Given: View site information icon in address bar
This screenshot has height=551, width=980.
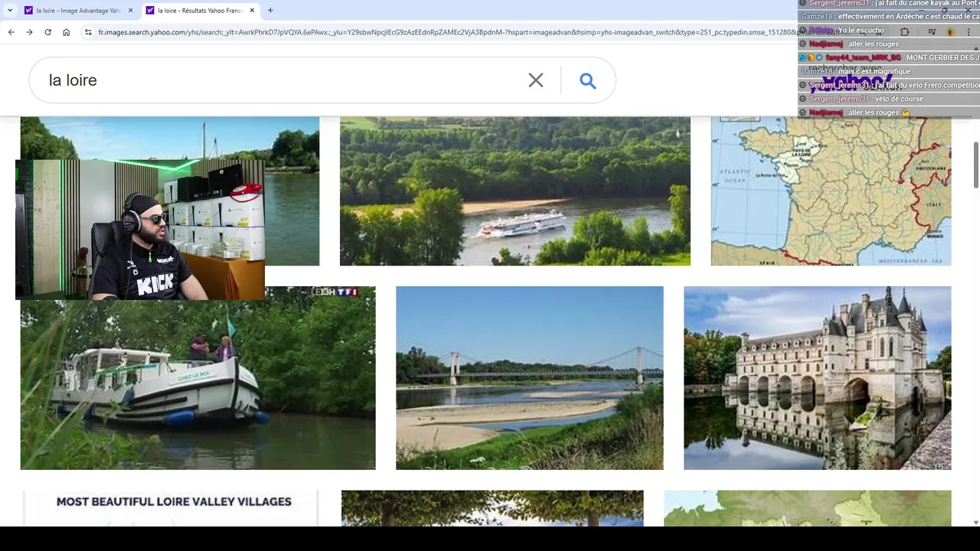Looking at the screenshot, I should pyautogui.click(x=88, y=32).
